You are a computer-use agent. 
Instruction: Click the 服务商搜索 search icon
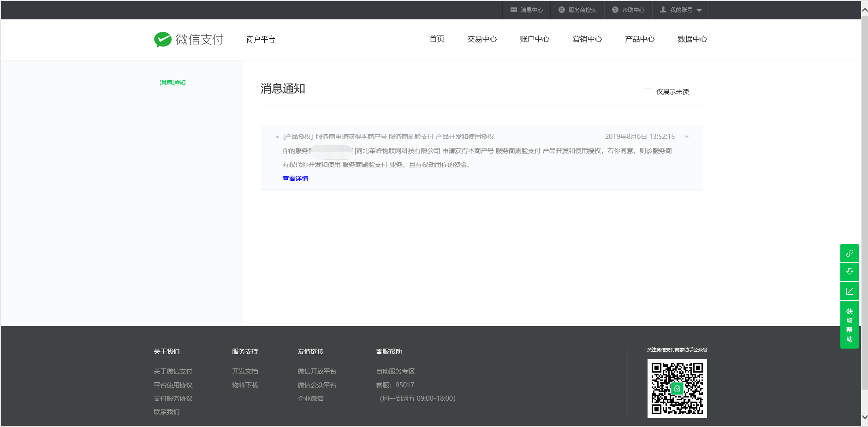pos(561,10)
